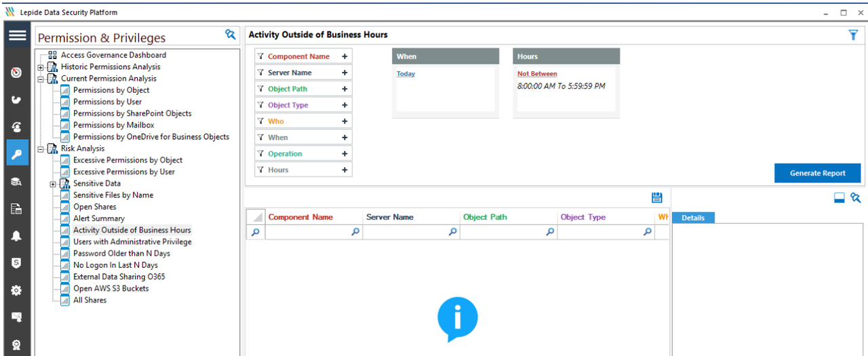Click the dock panel icon above Details

tap(839, 197)
